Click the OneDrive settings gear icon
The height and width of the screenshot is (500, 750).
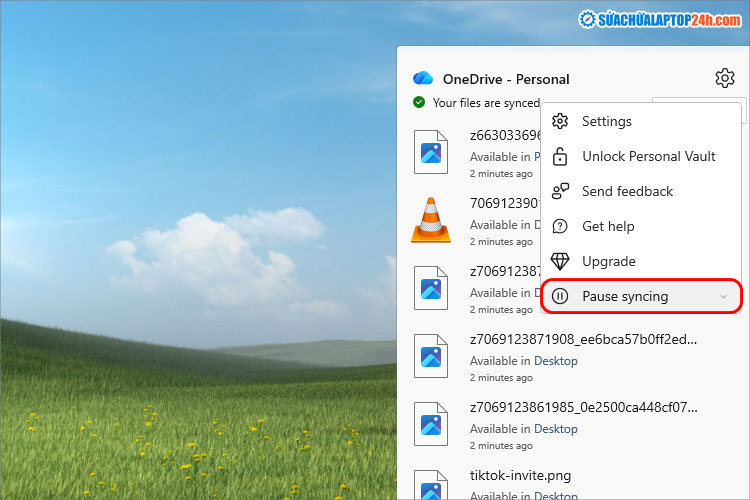pyautogui.click(x=724, y=79)
